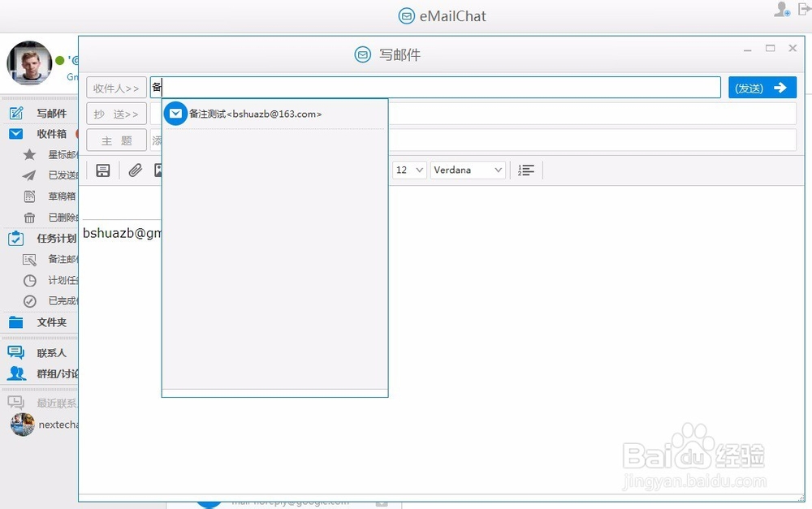
Task: Open the 群组/讨论 people icon
Action: pos(16,373)
